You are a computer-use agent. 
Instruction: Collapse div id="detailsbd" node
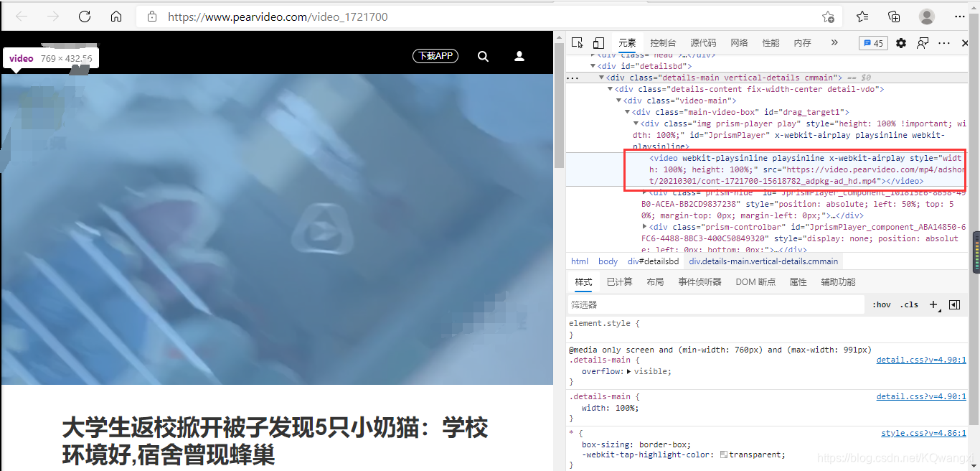click(593, 66)
